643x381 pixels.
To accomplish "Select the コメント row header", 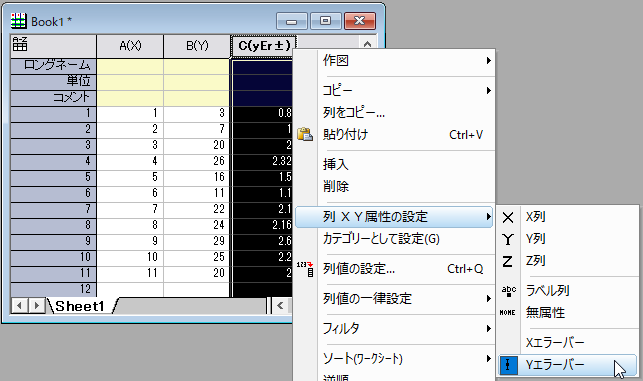I will pos(53,97).
